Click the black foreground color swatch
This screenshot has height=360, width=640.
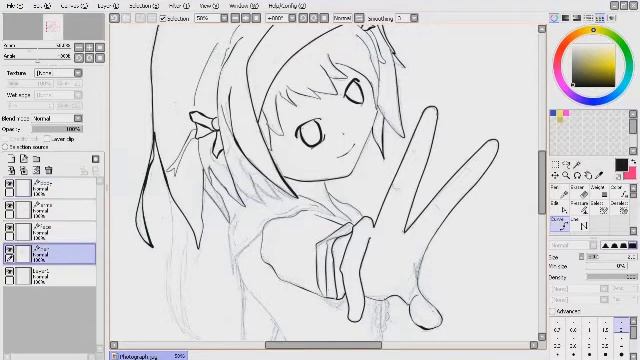point(621,165)
